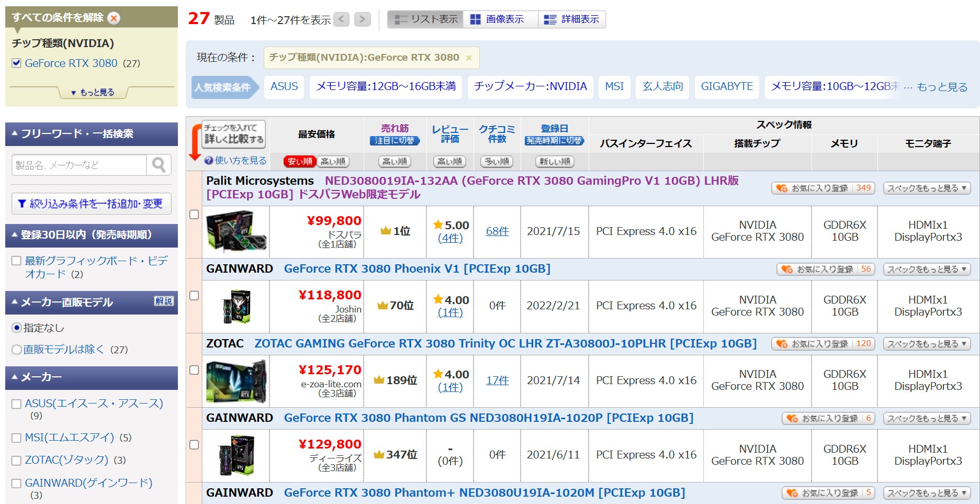This screenshot has width=980, height=504.
Task: Add Palit GamingPro to favorites (349)
Action: pos(823,188)
